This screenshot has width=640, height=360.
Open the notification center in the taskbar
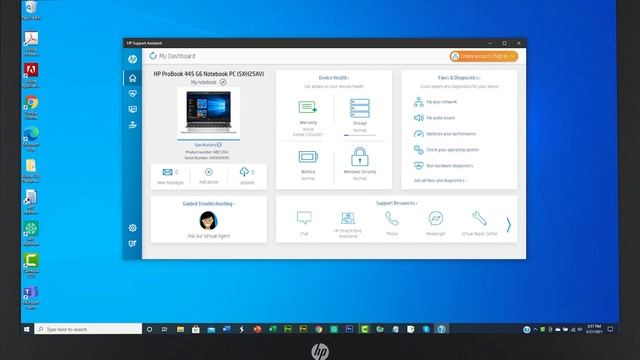tap(610, 329)
